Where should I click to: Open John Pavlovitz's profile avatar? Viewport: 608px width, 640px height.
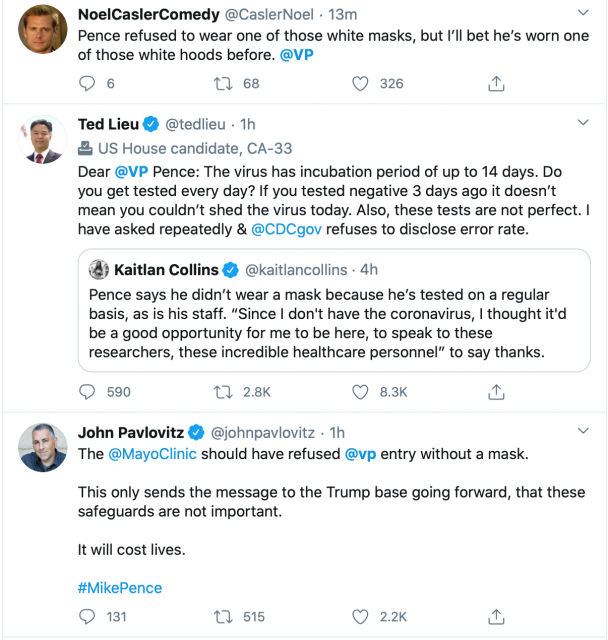click(41, 449)
